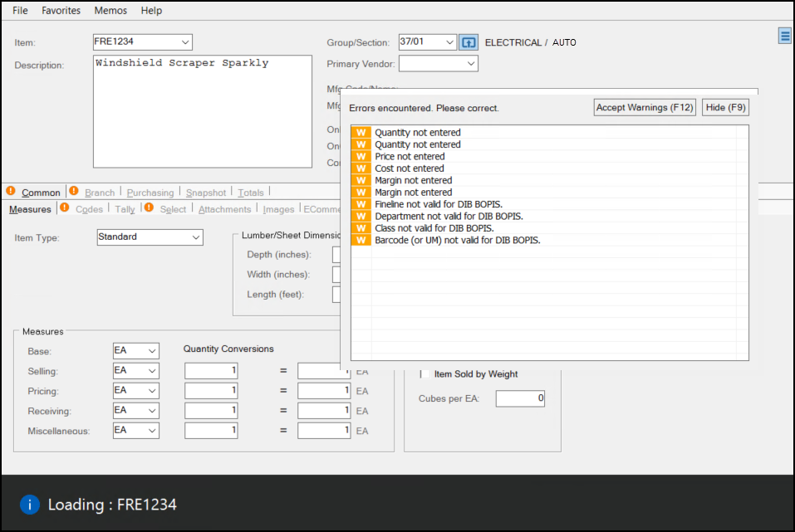Click W icon for Fineline not valid warning
The height and width of the screenshot is (532, 795).
(361, 204)
